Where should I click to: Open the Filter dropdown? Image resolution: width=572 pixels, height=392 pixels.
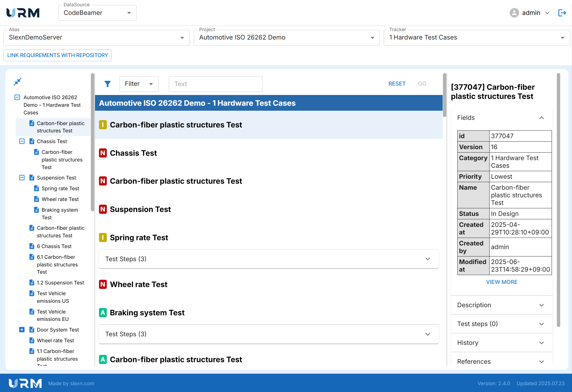[139, 84]
